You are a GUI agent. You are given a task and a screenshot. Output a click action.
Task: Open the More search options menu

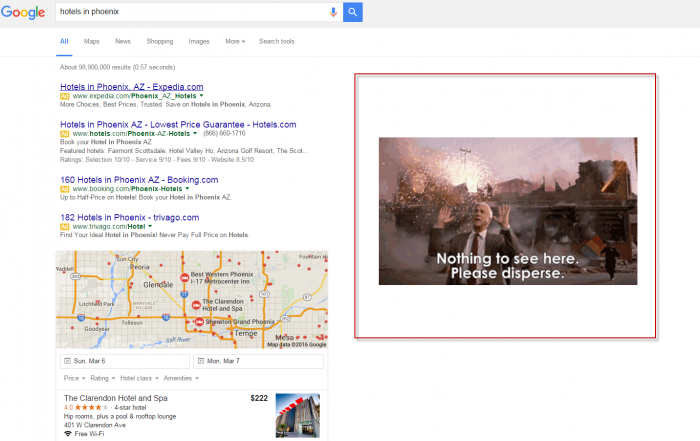[x=234, y=42]
